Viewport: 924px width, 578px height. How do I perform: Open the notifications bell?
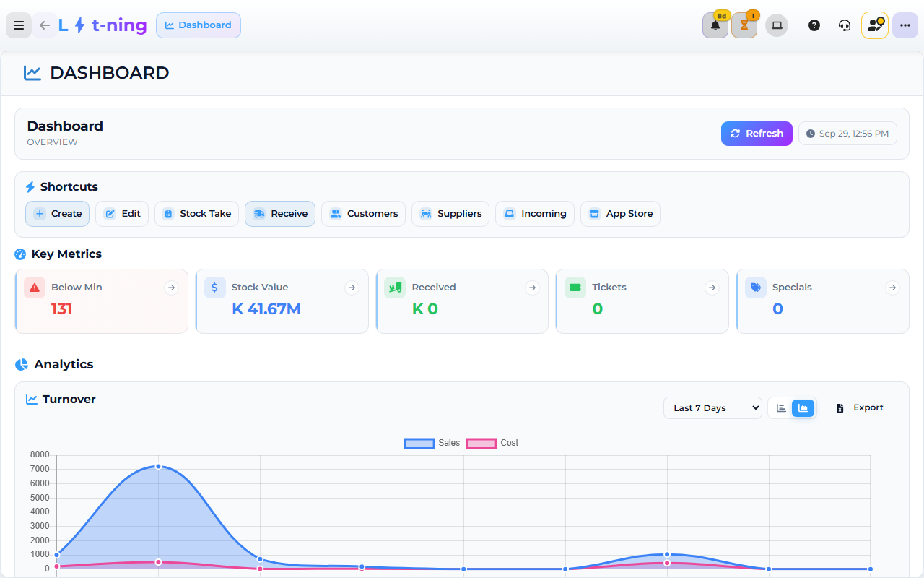tap(715, 25)
